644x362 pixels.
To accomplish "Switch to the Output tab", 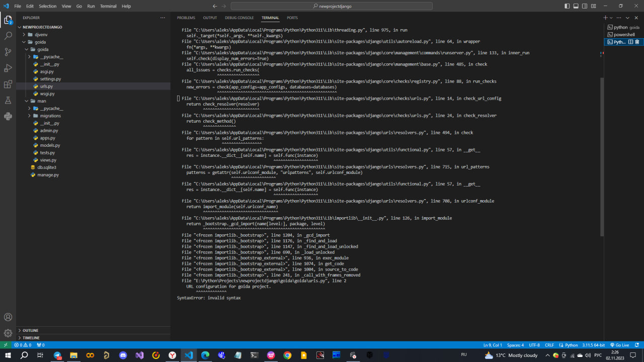I will (210, 18).
